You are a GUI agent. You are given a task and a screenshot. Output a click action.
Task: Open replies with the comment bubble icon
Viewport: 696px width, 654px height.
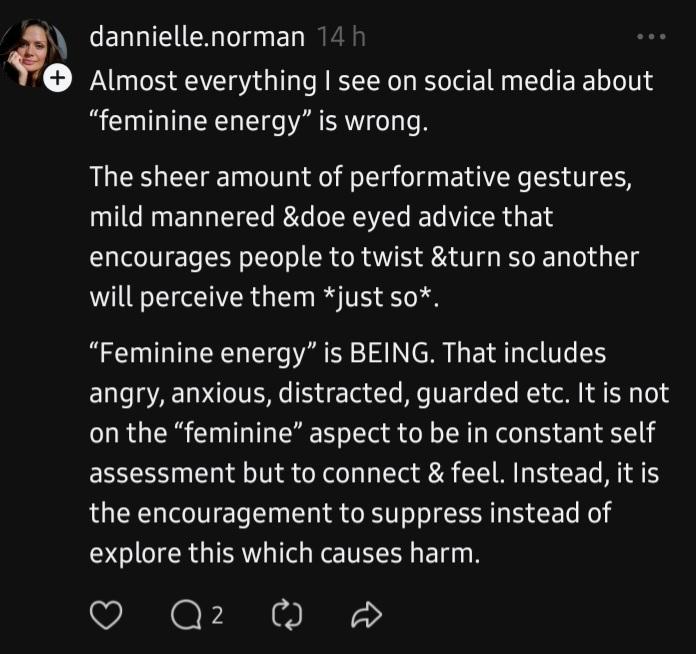point(186,616)
